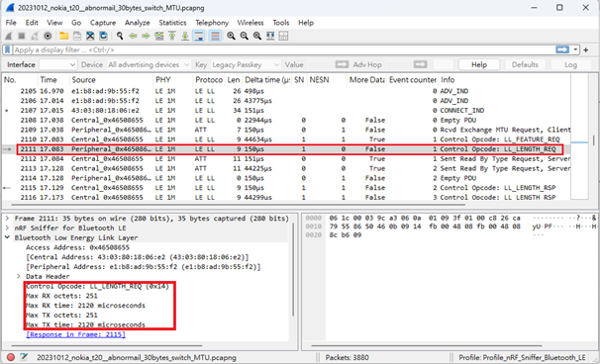
Task: Collapse Bluetooth Low Energy Link Layer node
Action: point(7,237)
